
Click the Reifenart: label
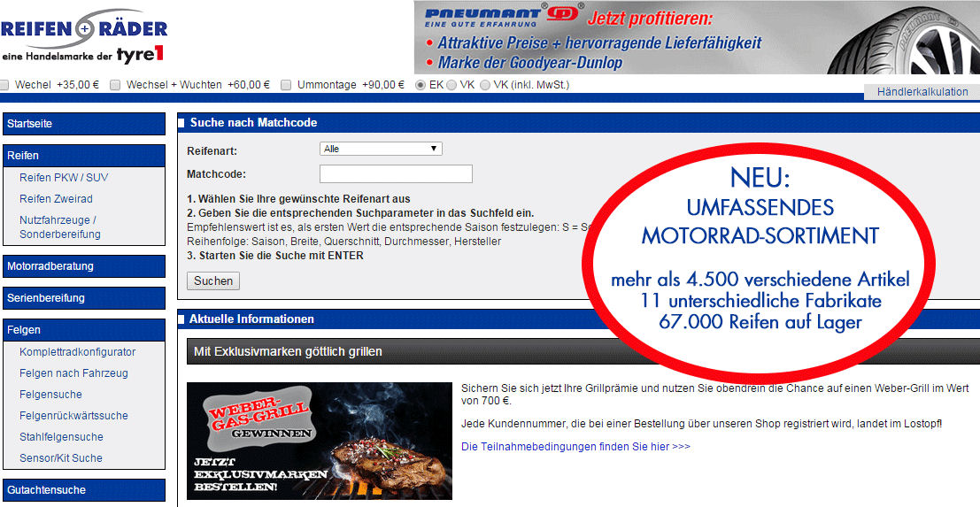tap(212, 151)
